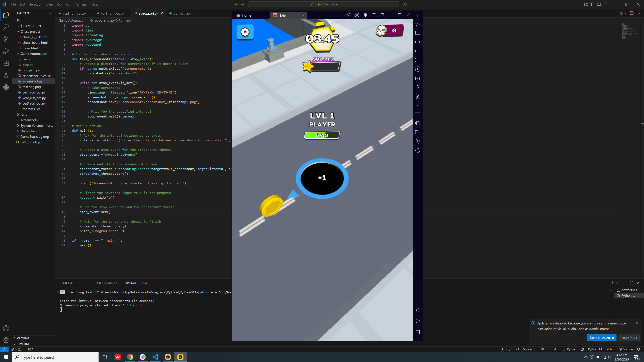This screenshot has width=644, height=362.
Task: Open Chrome from the taskbar
Action: tap(130, 357)
